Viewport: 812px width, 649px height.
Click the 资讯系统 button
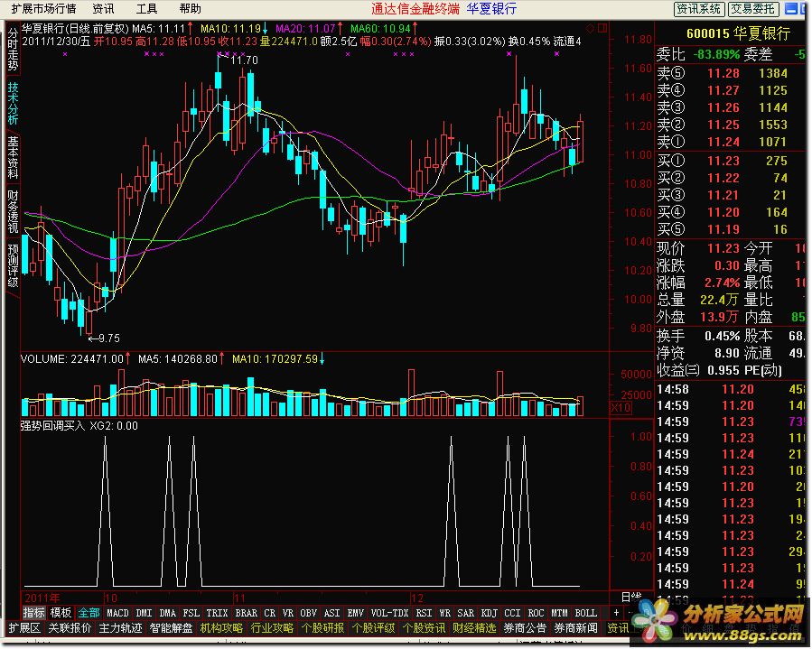click(698, 9)
